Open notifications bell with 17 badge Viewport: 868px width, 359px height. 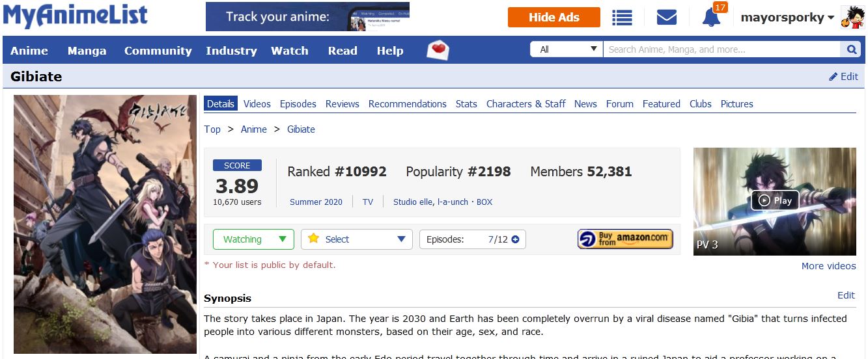click(712, 18)
